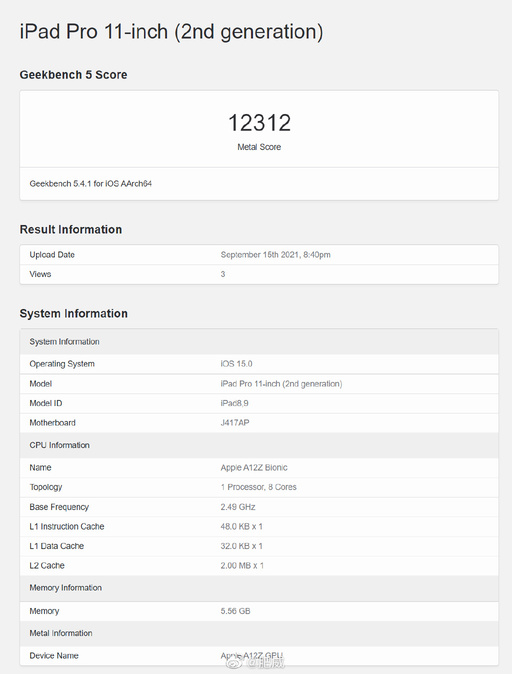This screenshot has width=512, height=674.
Task: Select the iPad Pro 11-inch model value in table
Action: tap(281, 384)
